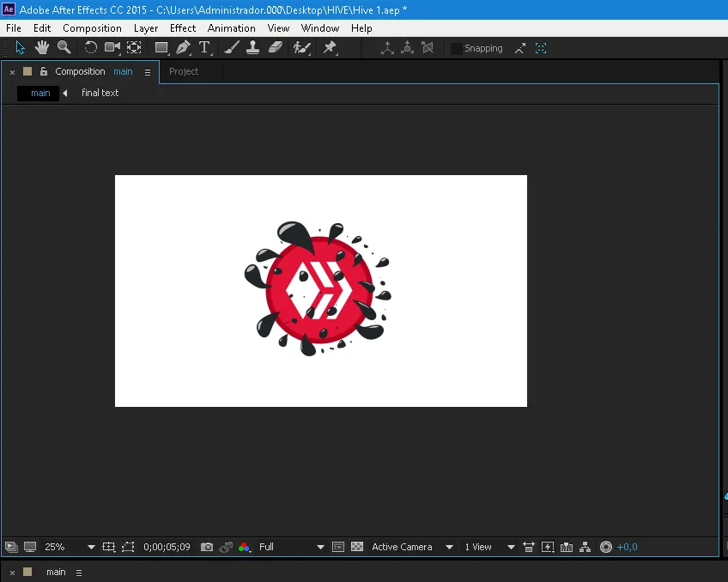Click the Timeline button in viewer footer
Viewport: 728px width, 582px height.
point(567,547)
